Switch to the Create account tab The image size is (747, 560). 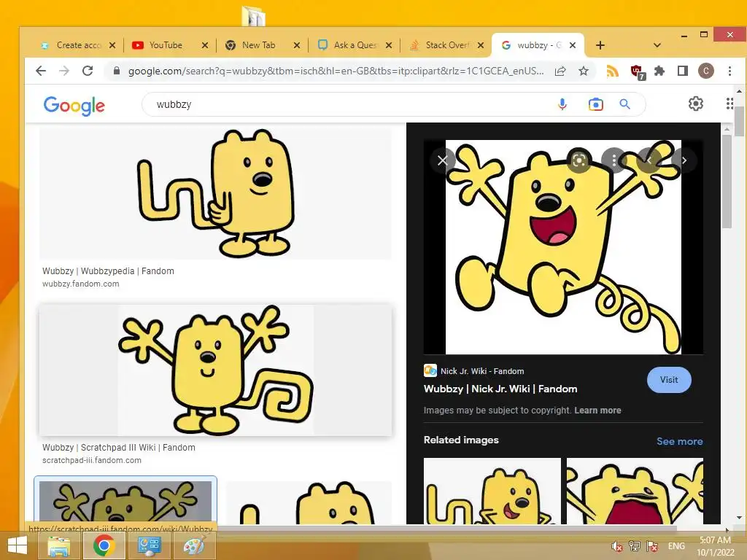[x=71, y=45]
